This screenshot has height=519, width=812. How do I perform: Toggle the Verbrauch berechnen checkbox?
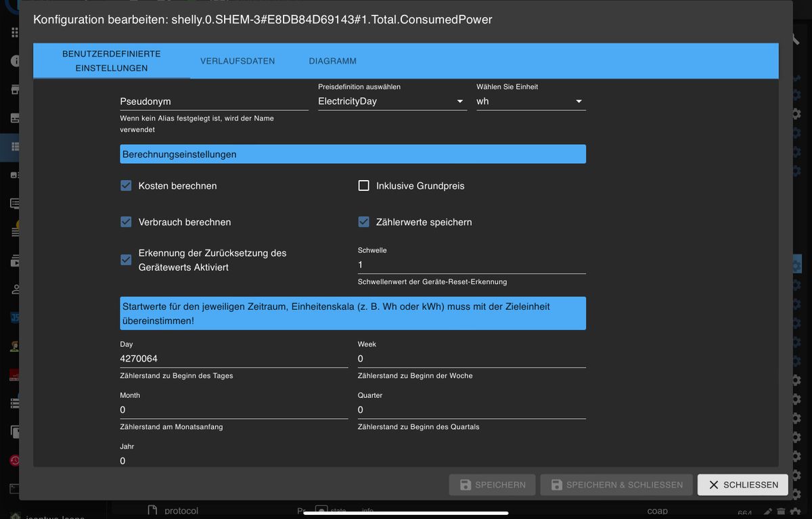pos(126,222)
